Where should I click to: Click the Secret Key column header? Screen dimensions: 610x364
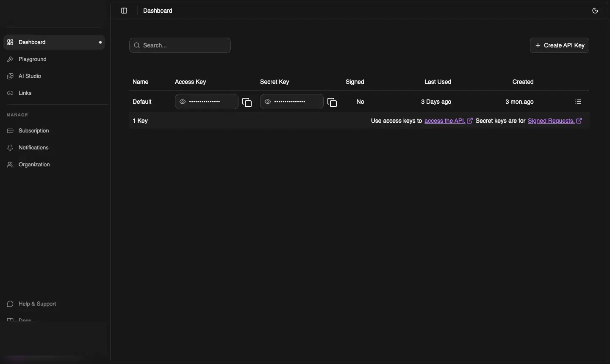click(x=274, y=82)
